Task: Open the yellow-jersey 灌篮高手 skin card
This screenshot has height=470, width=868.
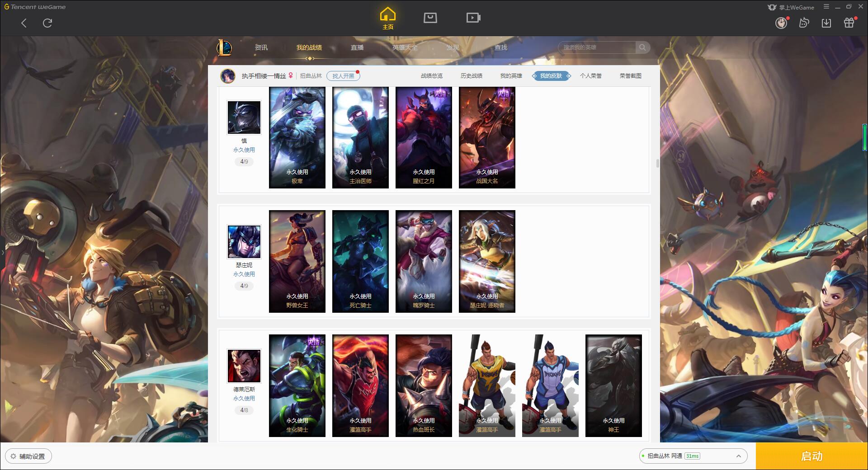Action: [x=487, y=385]
